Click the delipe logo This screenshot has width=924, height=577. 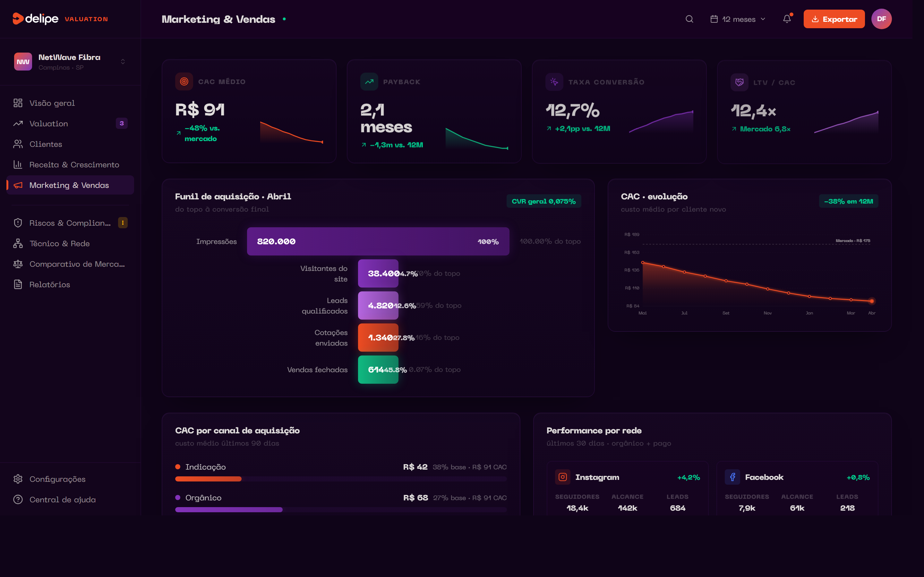coord(36,19)
